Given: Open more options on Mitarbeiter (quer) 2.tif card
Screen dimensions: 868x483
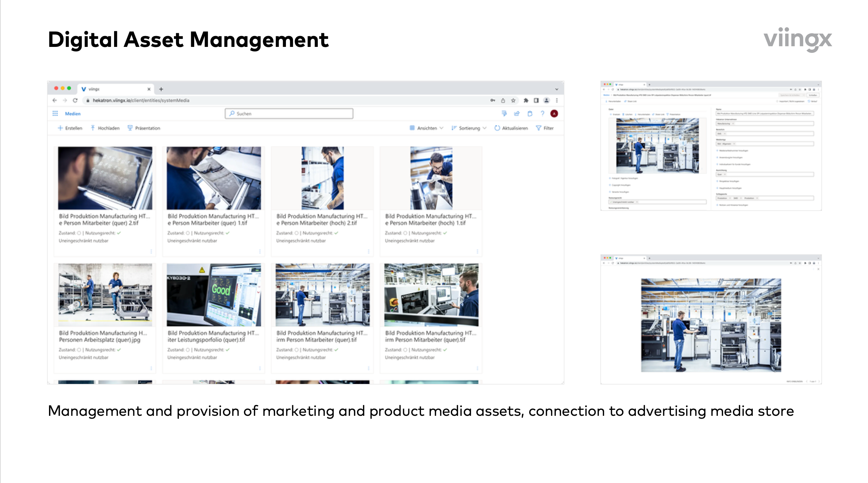Looking at the screenshot, I should point(151,251).
